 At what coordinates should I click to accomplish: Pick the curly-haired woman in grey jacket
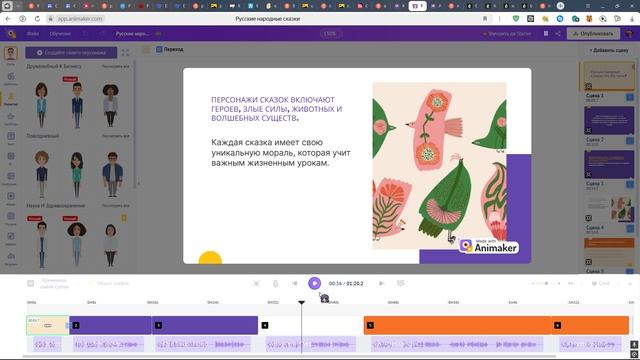[111, 105]
